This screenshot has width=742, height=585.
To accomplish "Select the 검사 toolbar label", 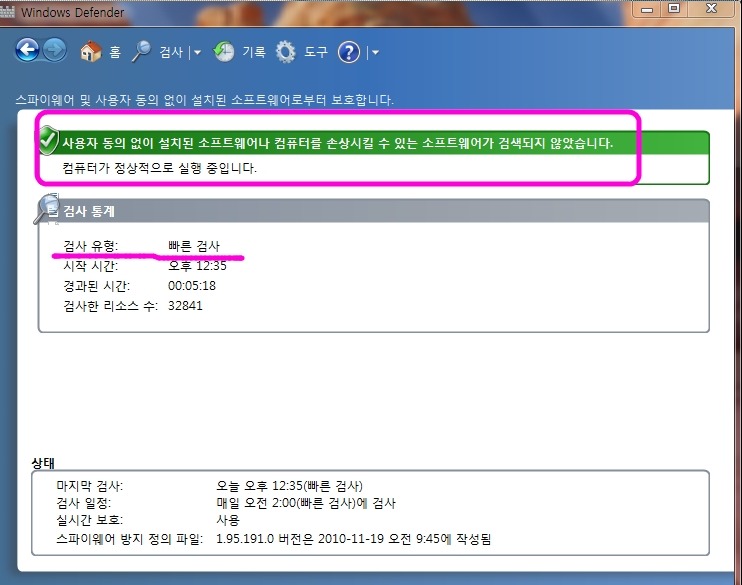I will tap(171, 52).
